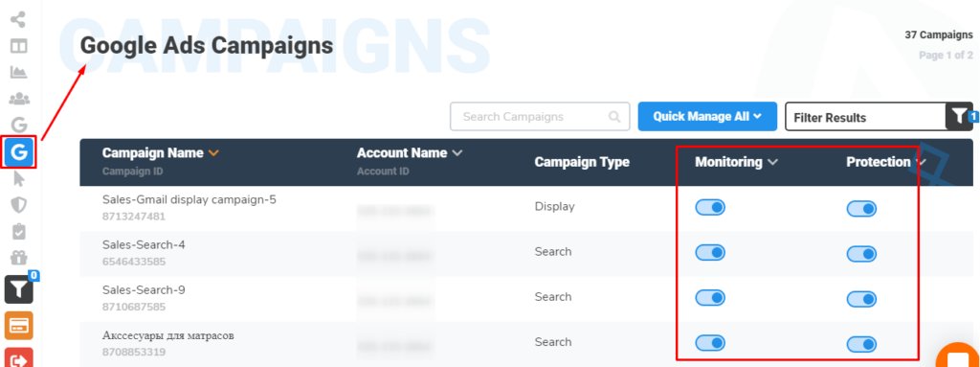Screen dimensions: 980x367
Task: Toggle Protection for Sales-Gmail display campaign-5
Action: point(861,209)
